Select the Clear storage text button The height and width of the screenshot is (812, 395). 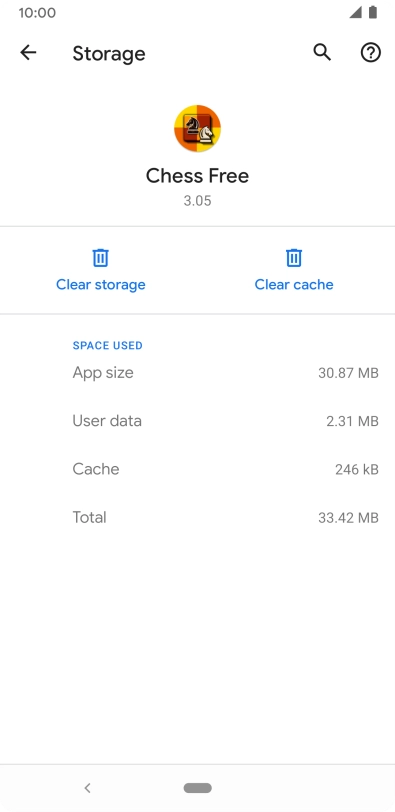pyautogui.click(x=100, y=284)
